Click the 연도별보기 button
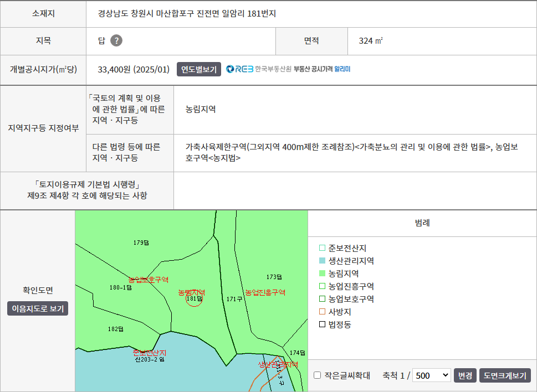Screen dimensions: 537x392 (199, 69)
